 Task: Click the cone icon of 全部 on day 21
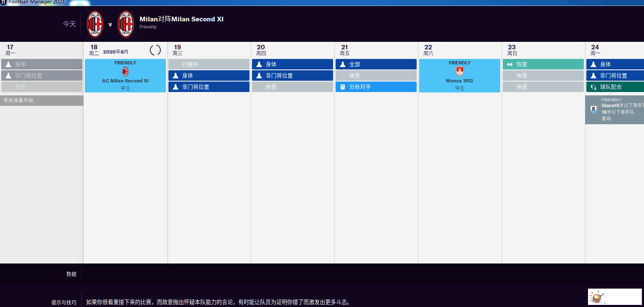point(343,64)
